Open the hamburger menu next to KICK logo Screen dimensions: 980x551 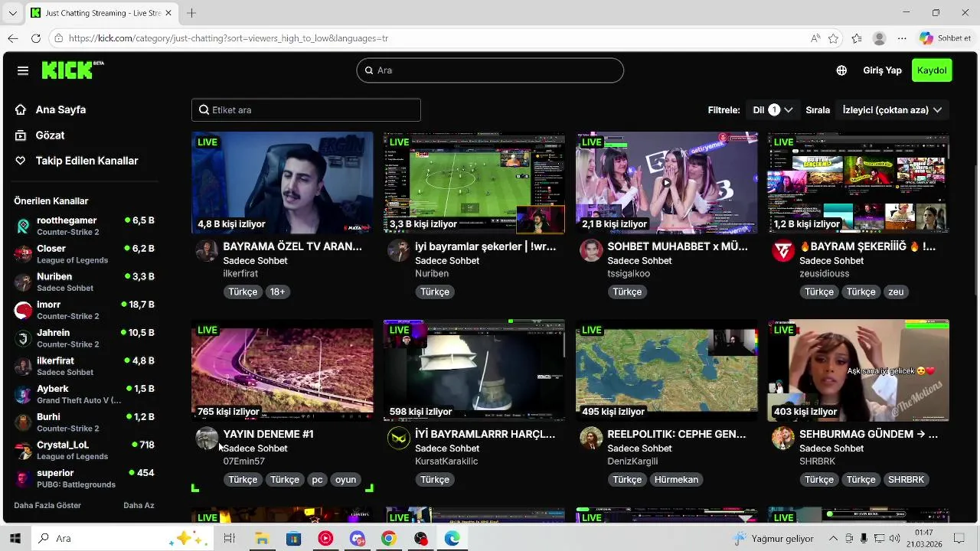click(23, 70)
